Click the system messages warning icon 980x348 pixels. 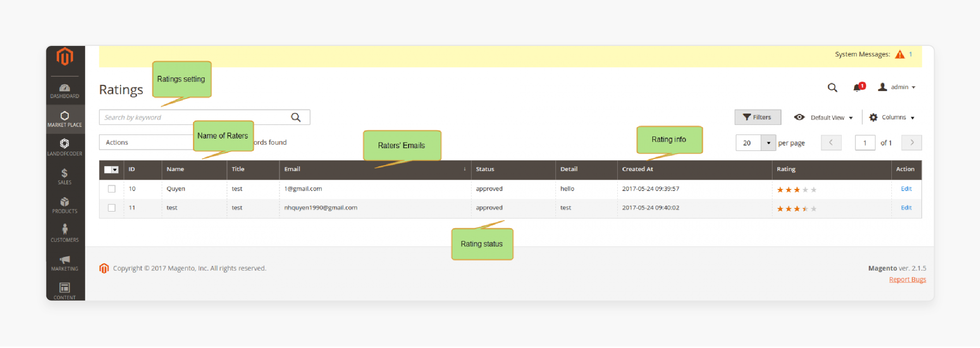900,54
